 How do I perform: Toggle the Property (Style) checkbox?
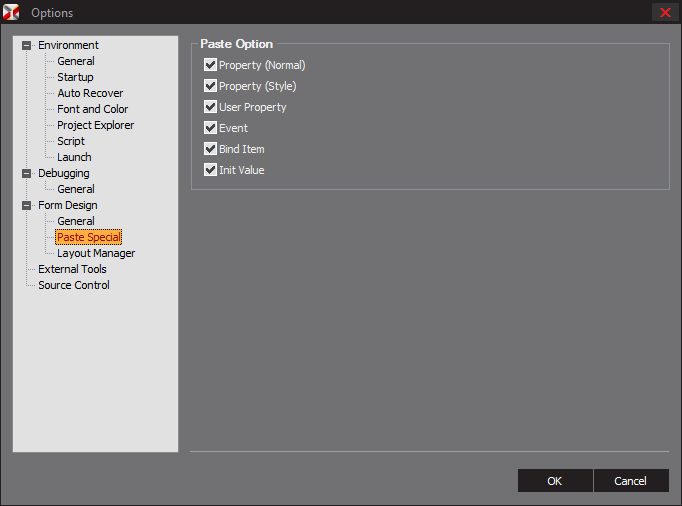(211, 86)
